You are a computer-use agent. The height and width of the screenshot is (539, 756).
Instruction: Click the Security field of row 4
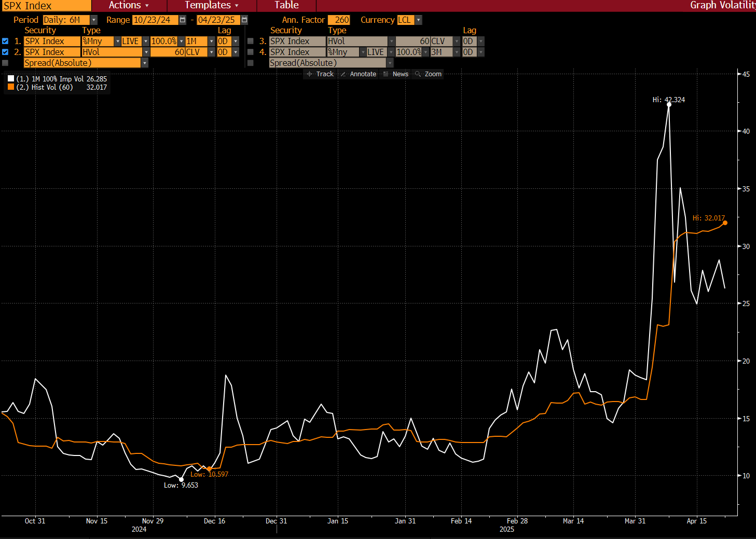pyautogui.click(x=297, y=52)
